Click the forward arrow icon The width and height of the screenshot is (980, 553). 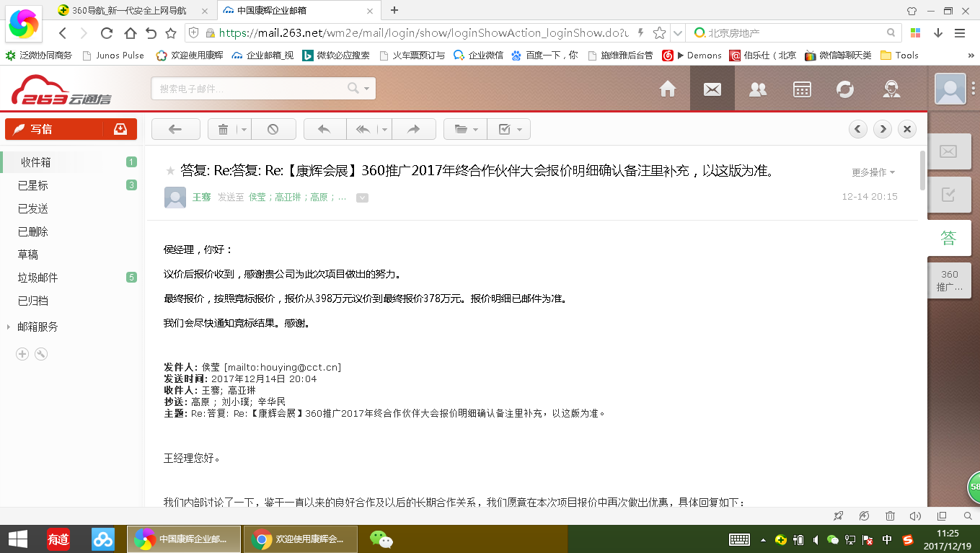point(413,129)
